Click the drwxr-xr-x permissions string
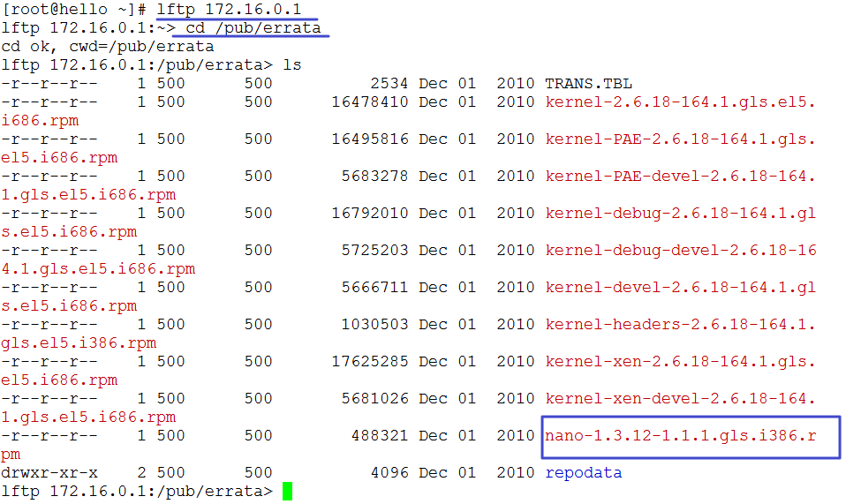The image size is (861, 504). coord(49,473)
